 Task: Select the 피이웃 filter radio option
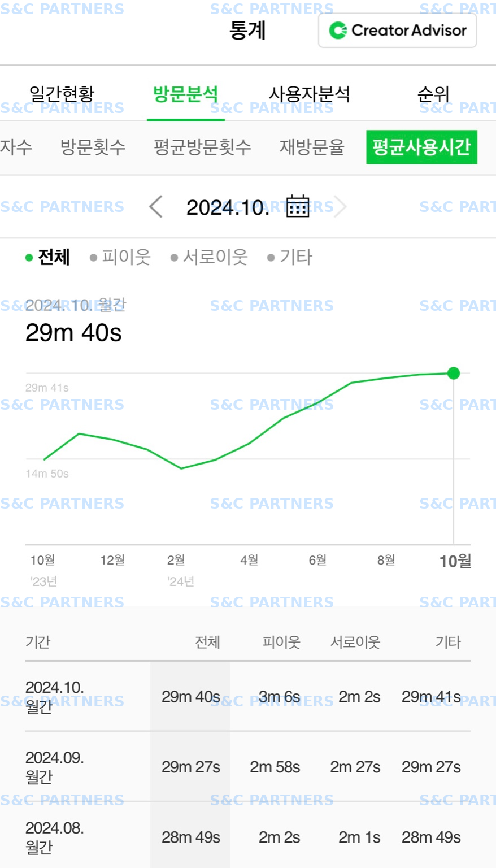tap(120, 257)
